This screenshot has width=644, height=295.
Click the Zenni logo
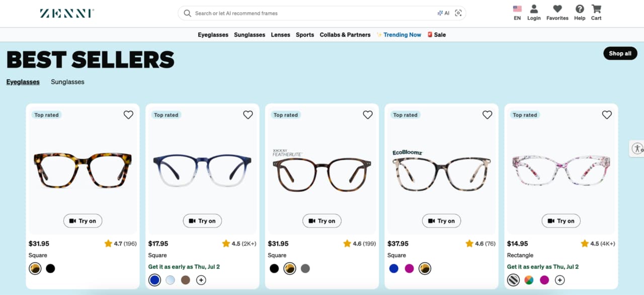pos(67,13)
